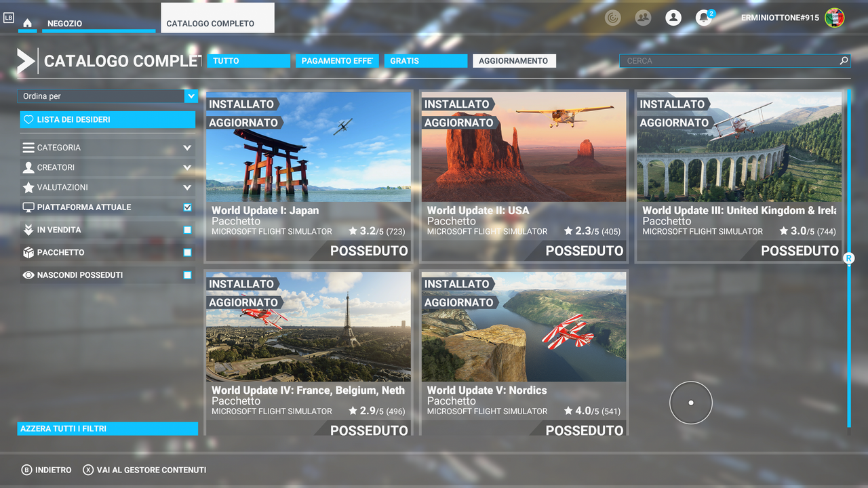Select the Pagamento Effettuato filter tab
868x488 pixels.
click(337, 61)
